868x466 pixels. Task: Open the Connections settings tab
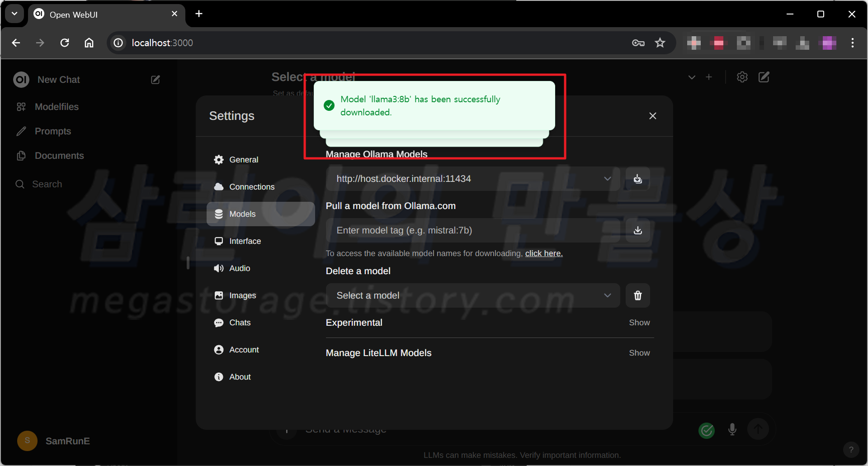(260, 187)
